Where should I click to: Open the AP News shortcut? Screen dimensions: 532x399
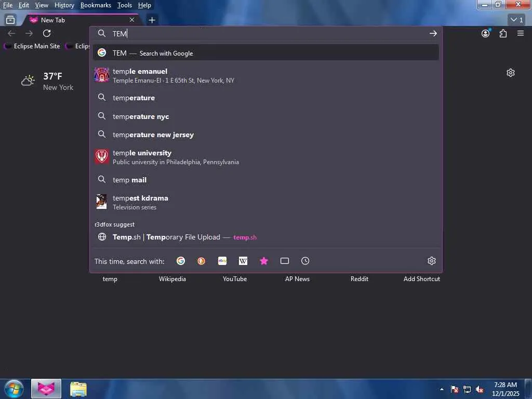pos(297,279)
